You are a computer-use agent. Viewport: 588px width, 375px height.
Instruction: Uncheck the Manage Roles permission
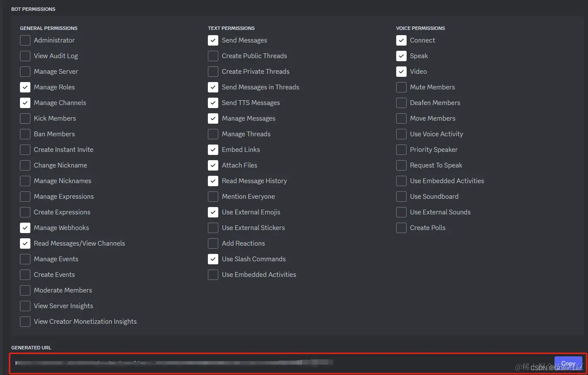(25, 87)
